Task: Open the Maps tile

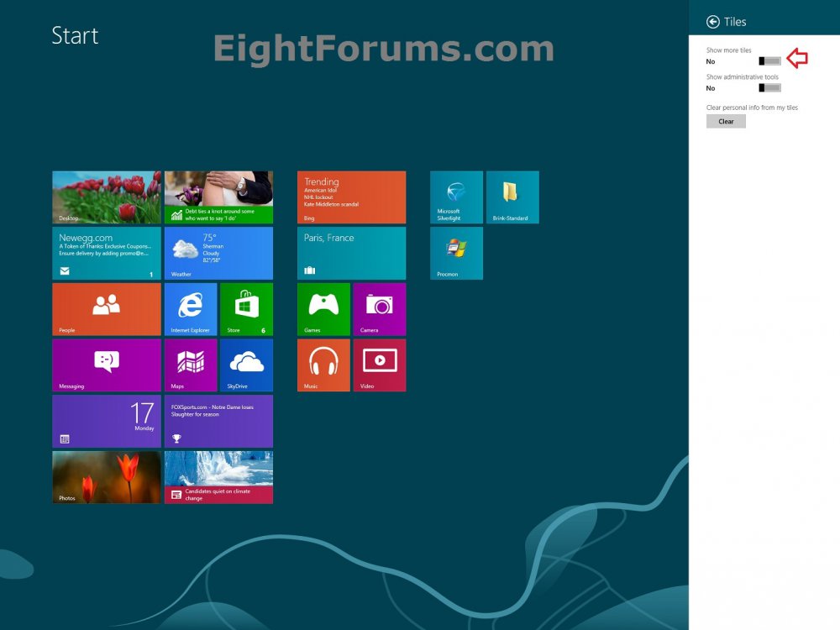Action: tap(190, 365)
